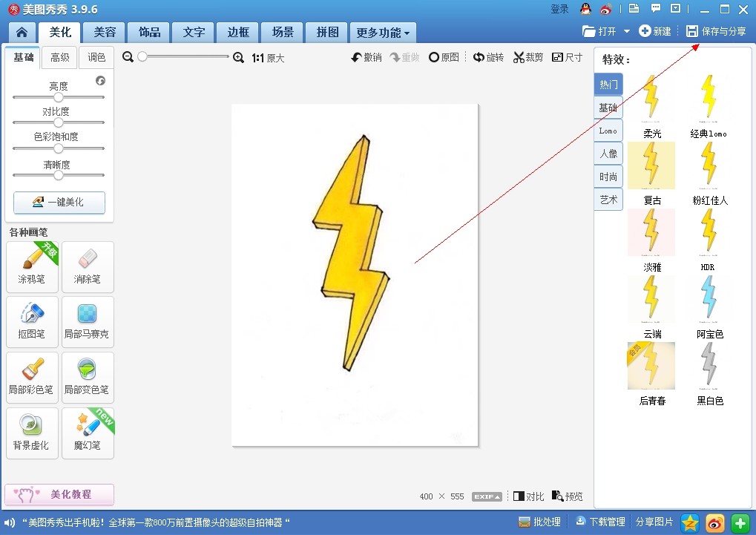
Task: Apply the 阿宝色 effect thumbnail
Action: (709, 299)
